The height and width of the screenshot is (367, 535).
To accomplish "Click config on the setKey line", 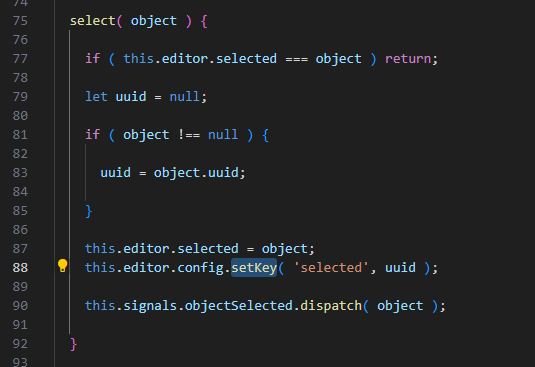I will [x=200, y=268].
